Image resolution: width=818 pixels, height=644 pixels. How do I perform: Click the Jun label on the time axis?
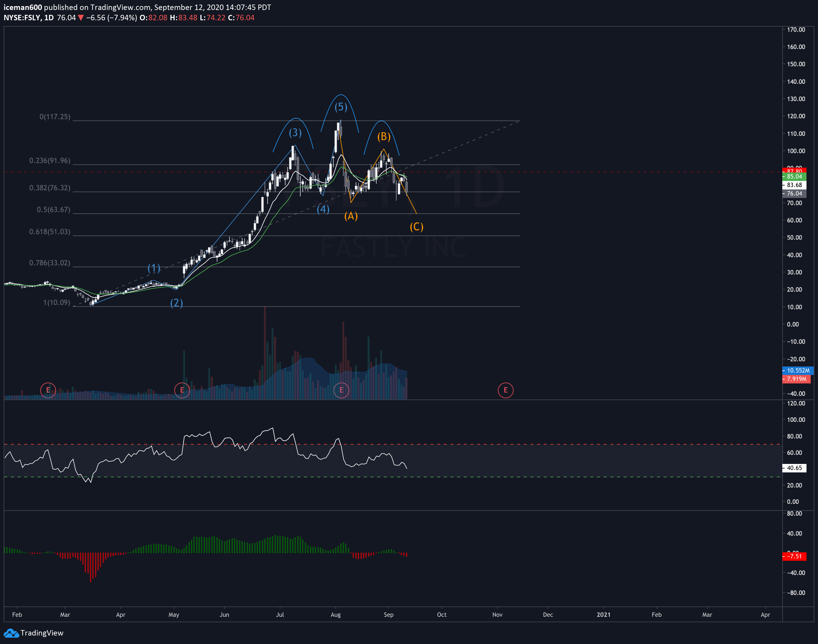(224, 615)
